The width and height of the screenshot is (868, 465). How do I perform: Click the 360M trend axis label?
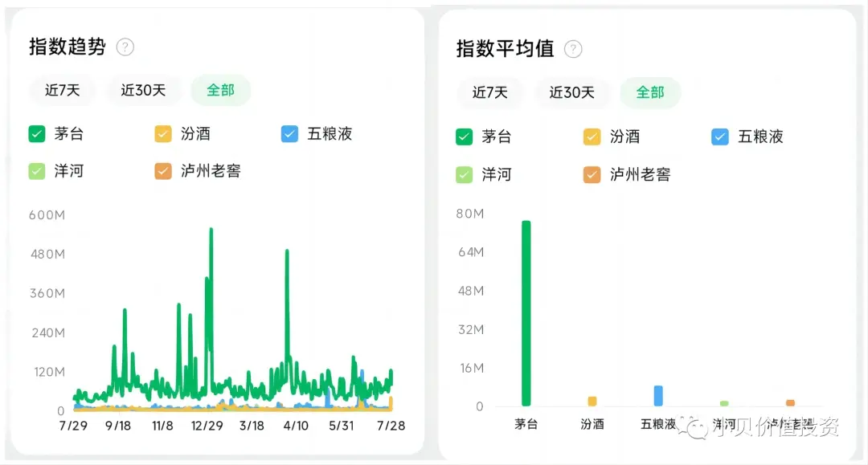coord(47,294)
